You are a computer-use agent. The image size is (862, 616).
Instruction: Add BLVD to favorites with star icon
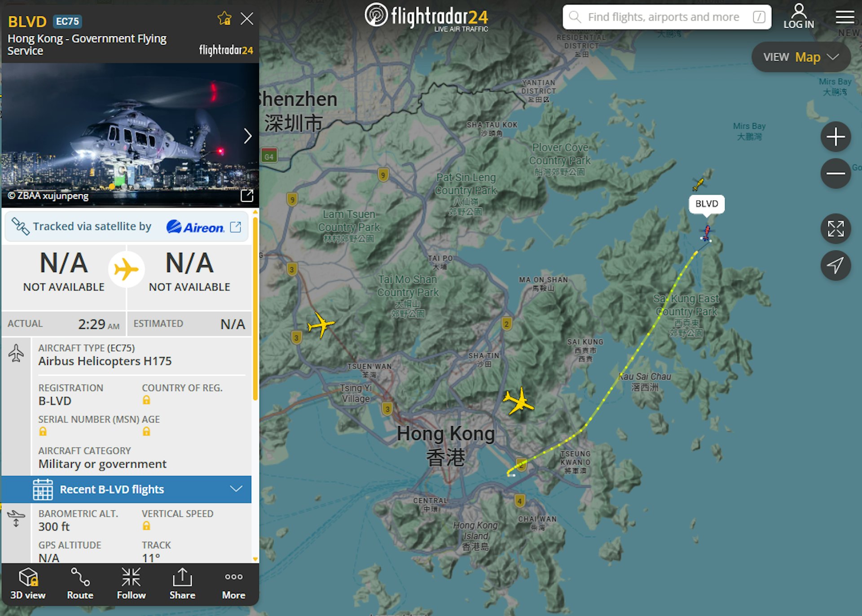(x=224, y=18)
